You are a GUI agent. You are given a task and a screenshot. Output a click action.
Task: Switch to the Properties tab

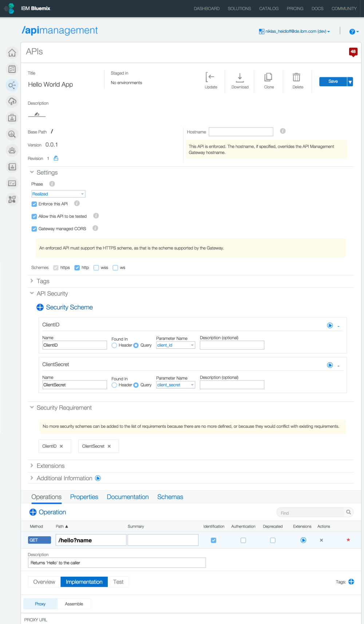tap(84, 497)
